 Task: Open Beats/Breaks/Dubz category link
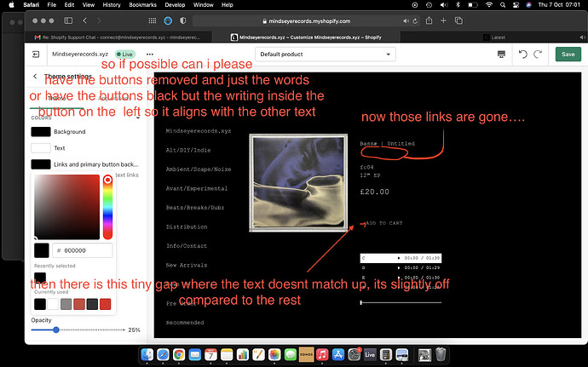195,207
